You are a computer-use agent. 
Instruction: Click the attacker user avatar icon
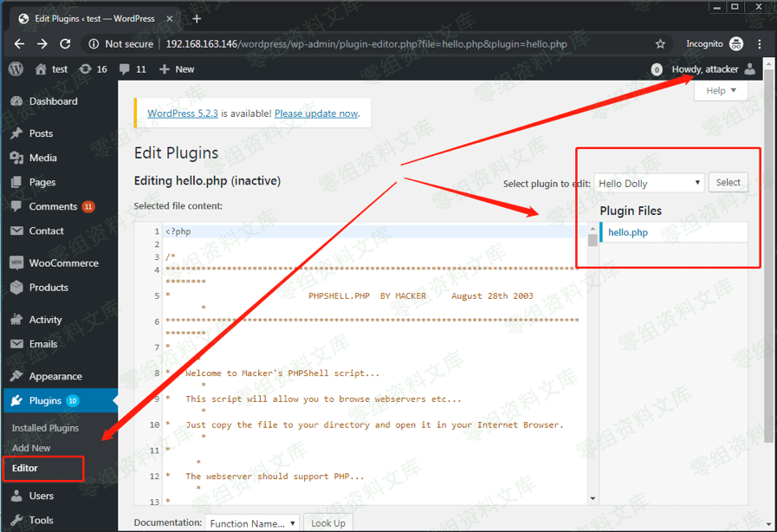pos(750,69)
